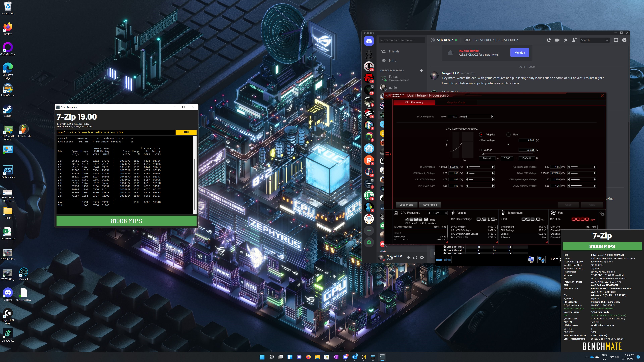
Task: Add friends to DM icon
Action: [x=574, y=40]
